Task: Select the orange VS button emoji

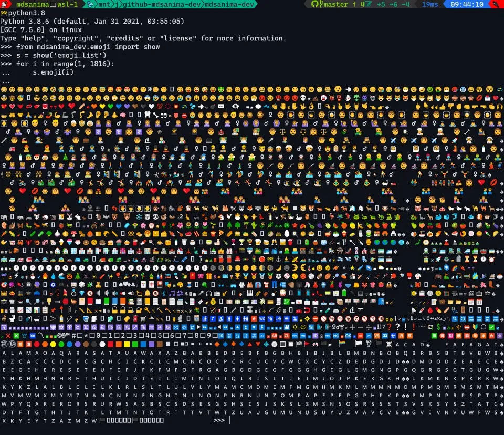Action: [377, 336]
